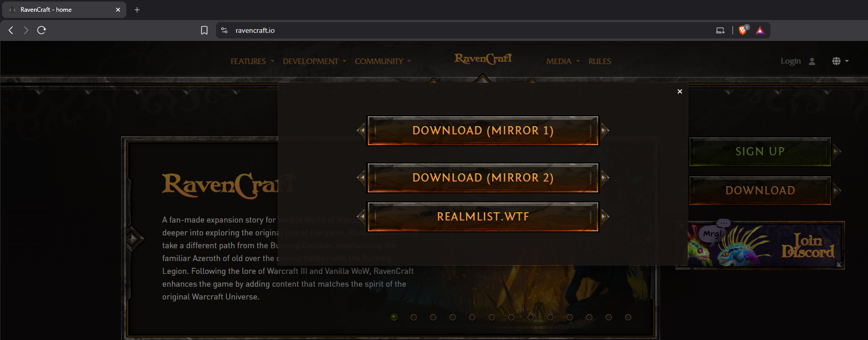
Task: Select the second-to-last carousel dot
Action: [609, 317]
